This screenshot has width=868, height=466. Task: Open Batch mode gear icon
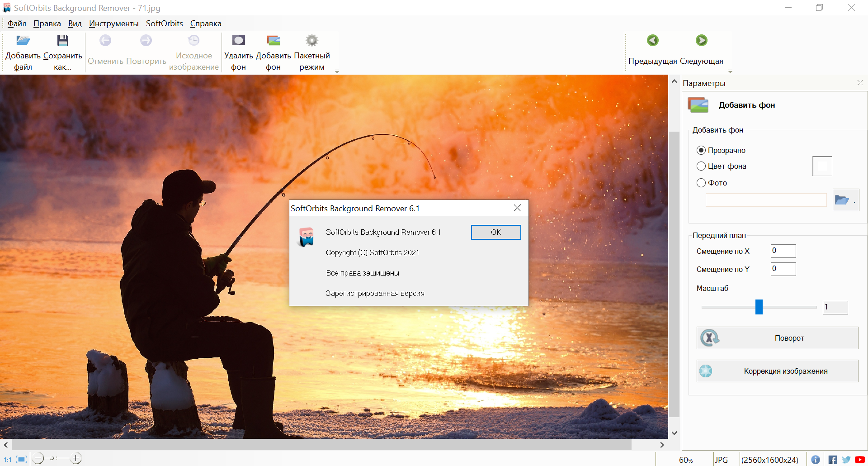(311, 41)
